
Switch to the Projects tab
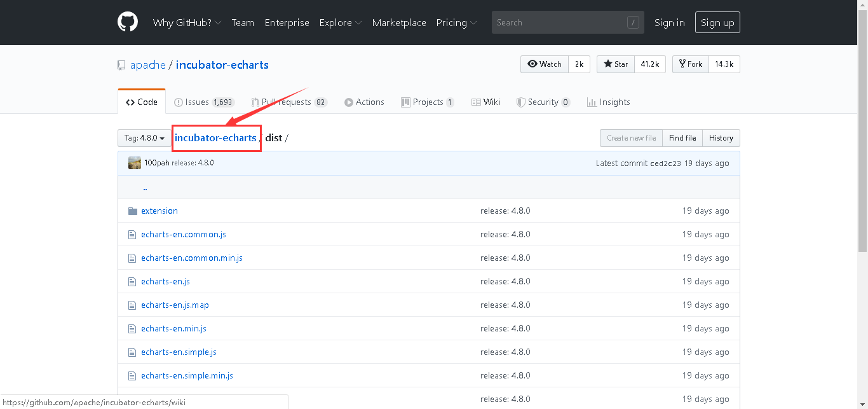pyautogui.click(x=428, y=102)
